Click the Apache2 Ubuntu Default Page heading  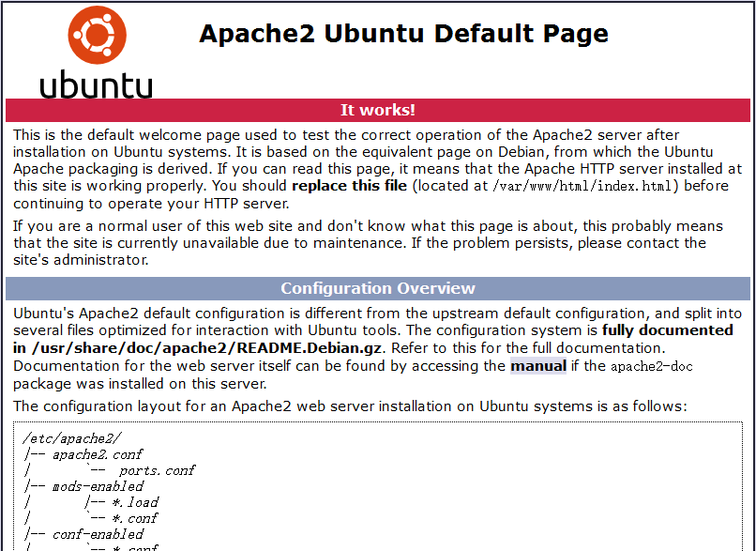coord(403,33)
